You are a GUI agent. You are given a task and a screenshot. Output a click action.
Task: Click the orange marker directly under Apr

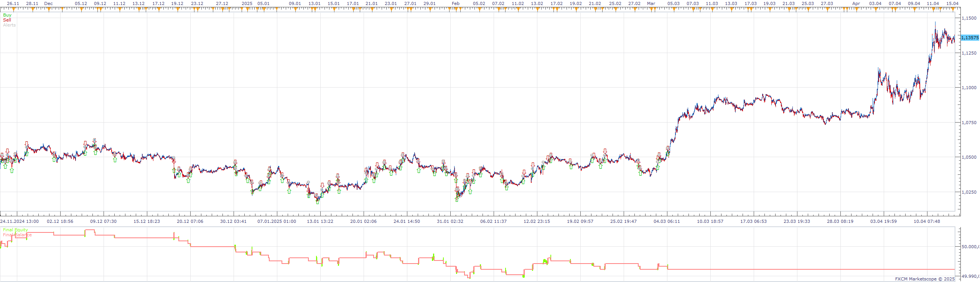856,10
